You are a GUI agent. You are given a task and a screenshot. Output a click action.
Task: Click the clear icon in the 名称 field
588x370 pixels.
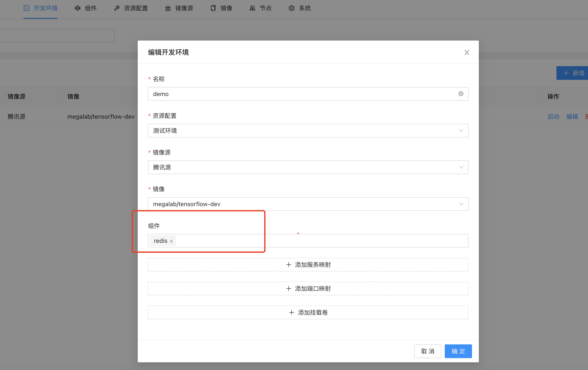461,94
